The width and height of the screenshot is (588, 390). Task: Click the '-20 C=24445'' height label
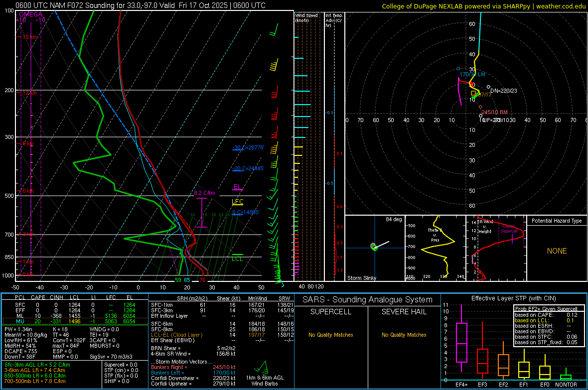point(248,169)
